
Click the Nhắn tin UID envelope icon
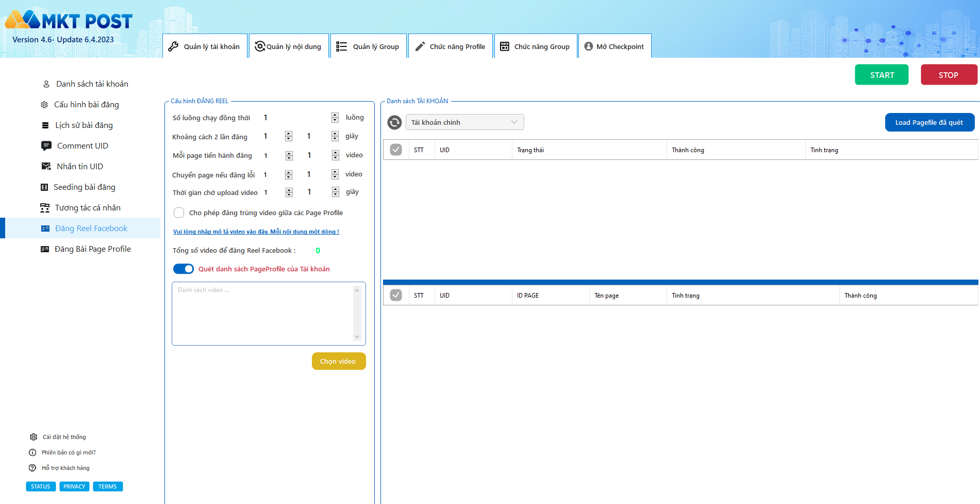coord(46,167)
